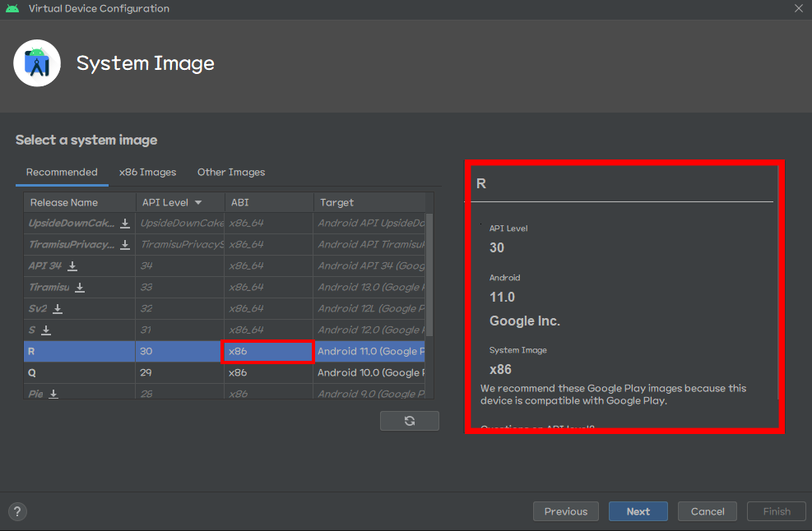Click the x86 ABI cell for R

(x=267, y=352)
